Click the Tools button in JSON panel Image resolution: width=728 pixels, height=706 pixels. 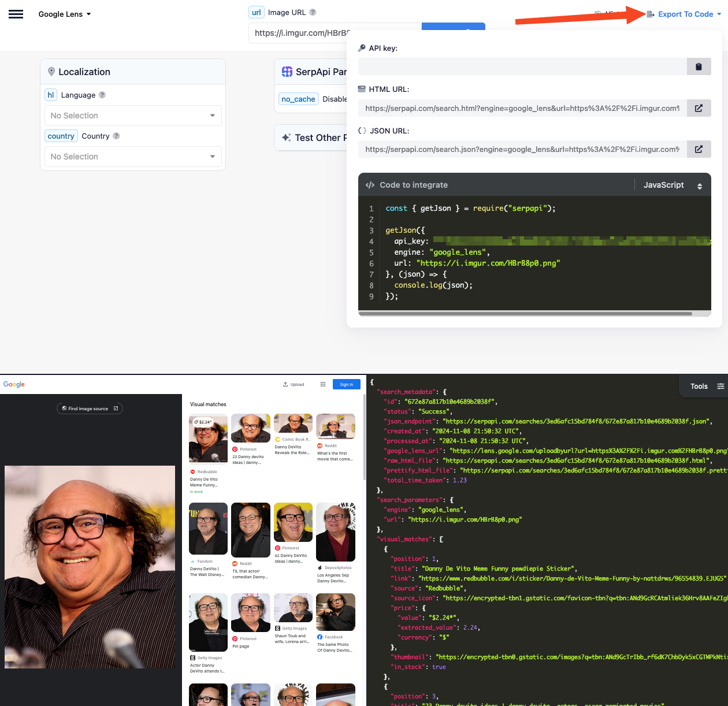point(699,387)
